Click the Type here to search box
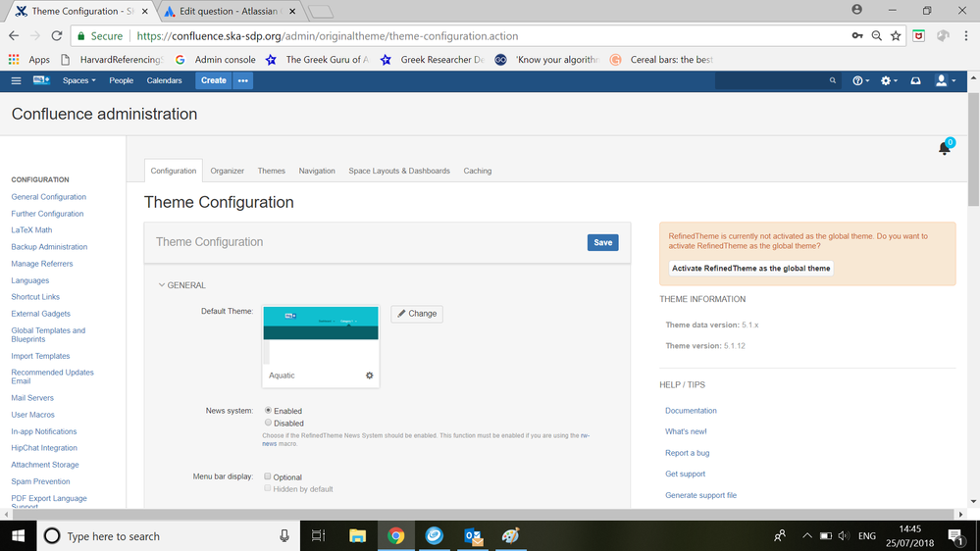The height and width of the screenshot is (551, 980). point(169,536)
